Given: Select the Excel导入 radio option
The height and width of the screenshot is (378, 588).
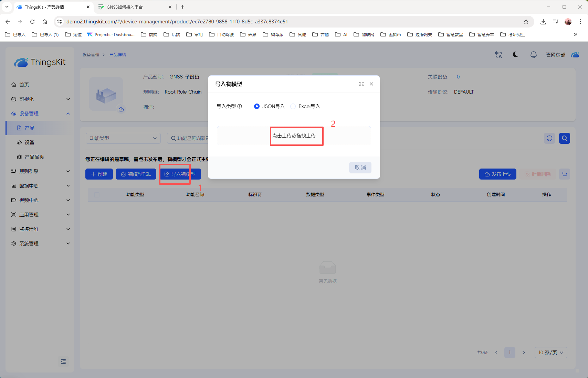Looking at the screenshot, I should (x=293, y=106).
